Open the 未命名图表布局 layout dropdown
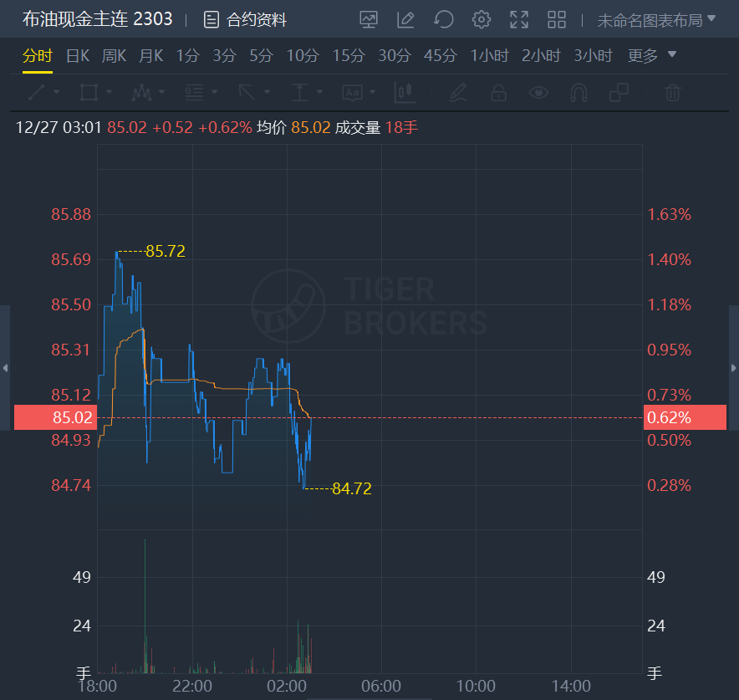This screenshot has width=739, height=700. click(x=656, y=20)
